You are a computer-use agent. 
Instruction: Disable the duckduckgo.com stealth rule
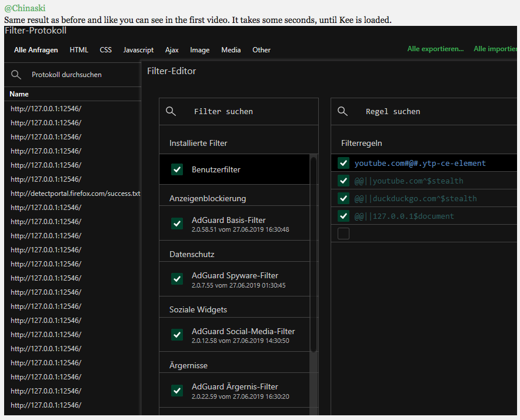(x=344, y=198)
